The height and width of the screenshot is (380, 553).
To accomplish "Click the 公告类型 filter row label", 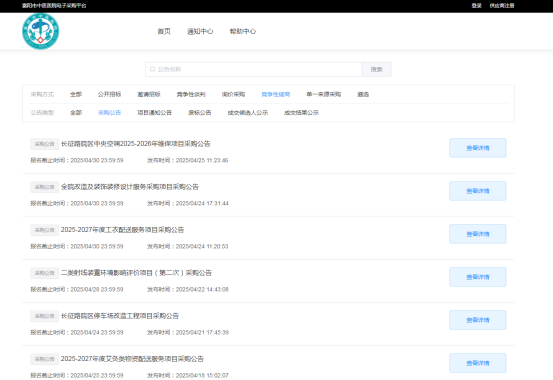I will pyautogui.click(x=42, y=113).
